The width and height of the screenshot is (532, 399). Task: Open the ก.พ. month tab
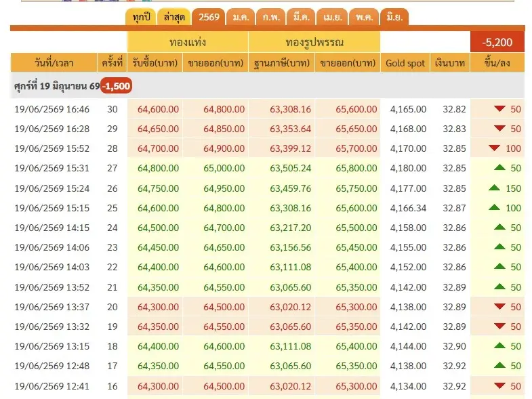click(x=271, y=17)
